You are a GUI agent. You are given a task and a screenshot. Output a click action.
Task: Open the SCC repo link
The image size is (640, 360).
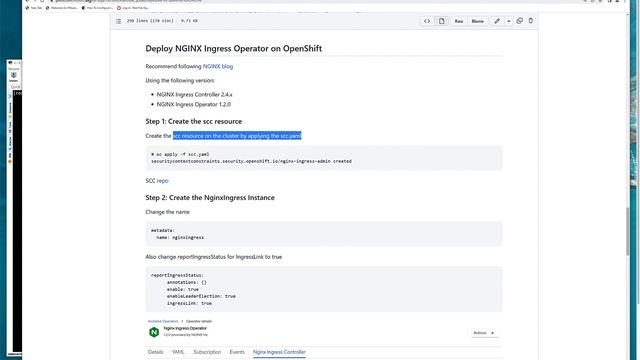162,180
